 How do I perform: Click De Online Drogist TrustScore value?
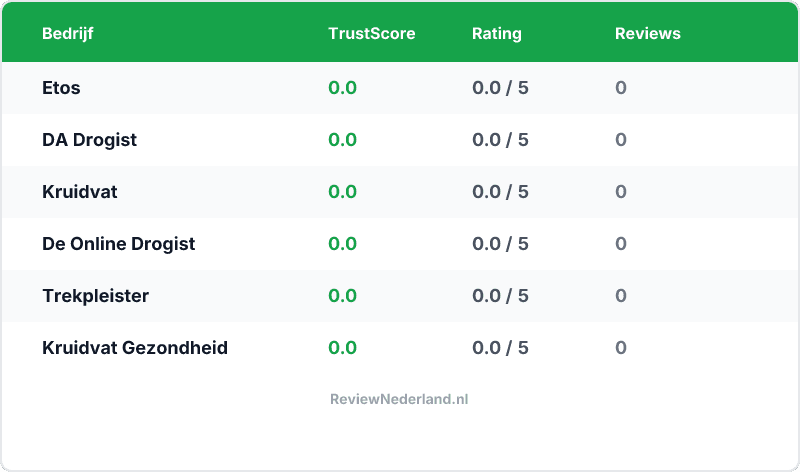click(342, 244)
